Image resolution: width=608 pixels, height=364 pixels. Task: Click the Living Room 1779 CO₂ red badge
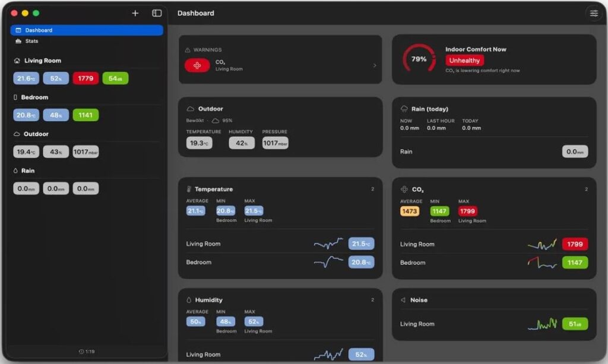85,78
